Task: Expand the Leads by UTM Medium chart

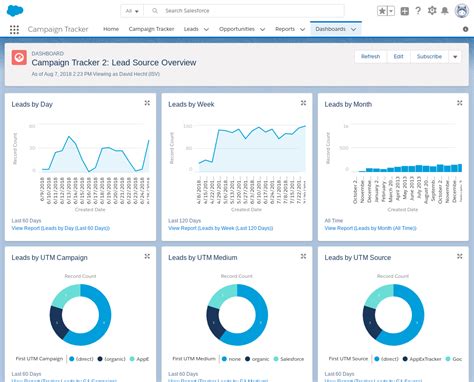Action: point(303,256)
